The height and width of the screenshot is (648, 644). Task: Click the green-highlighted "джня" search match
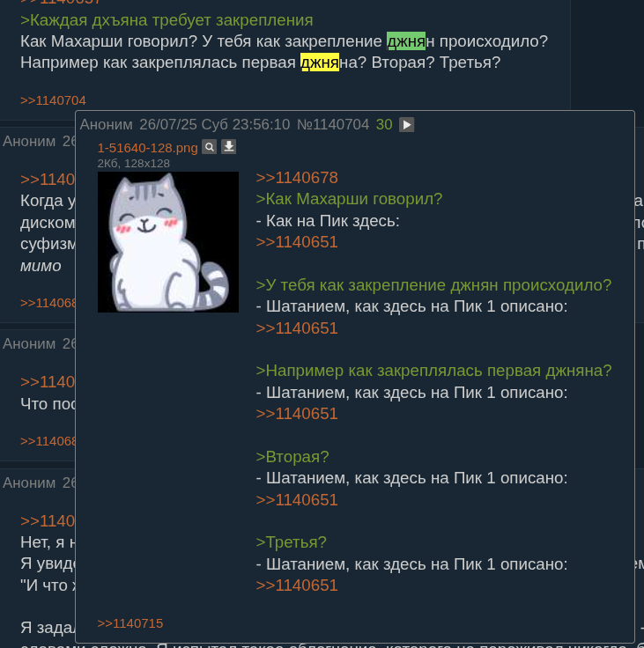[406, 41]
